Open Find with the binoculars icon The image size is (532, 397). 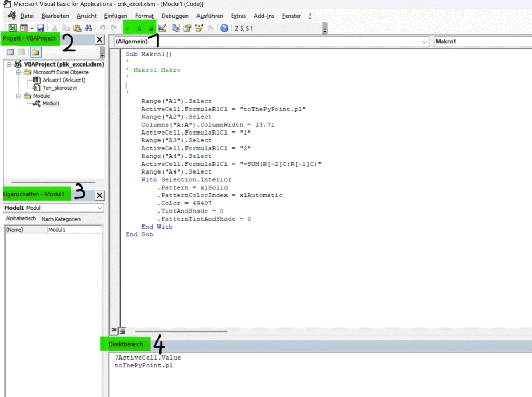(x=88, y=28)
